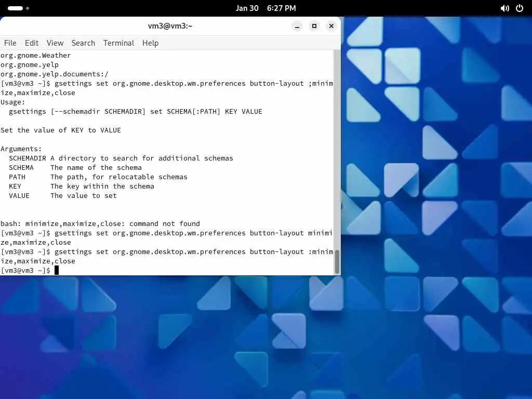Click the terminal title vm3@vm3:~
Screen dimensions: 532x399
click(170, 26)
